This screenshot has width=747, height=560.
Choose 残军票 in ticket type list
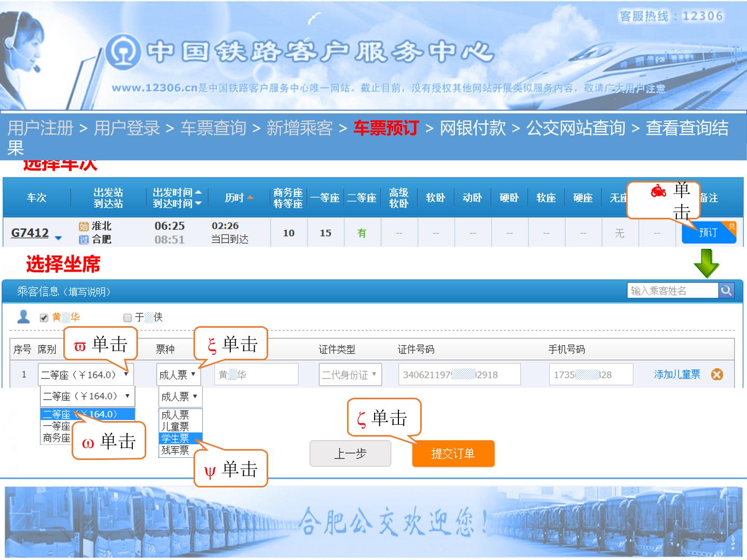coord(175,451)
